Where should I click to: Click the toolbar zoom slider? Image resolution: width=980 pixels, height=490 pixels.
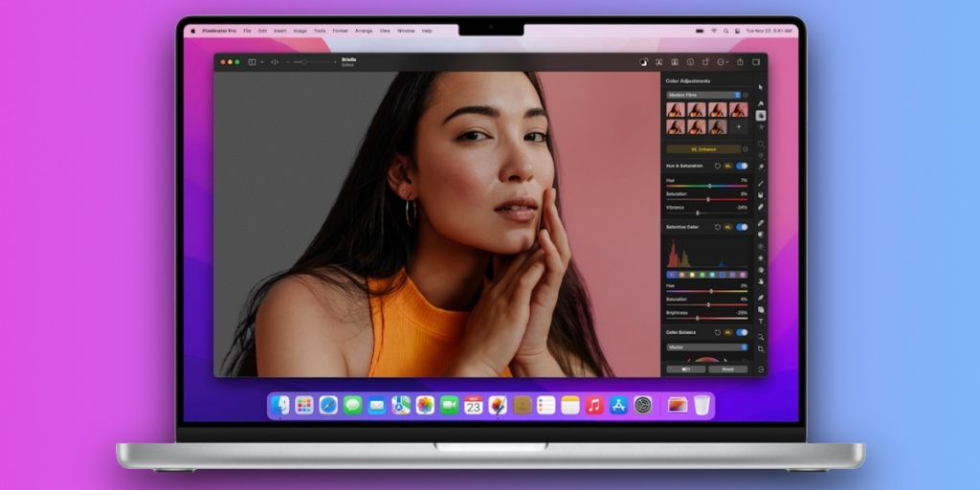(x=311, y=62)
